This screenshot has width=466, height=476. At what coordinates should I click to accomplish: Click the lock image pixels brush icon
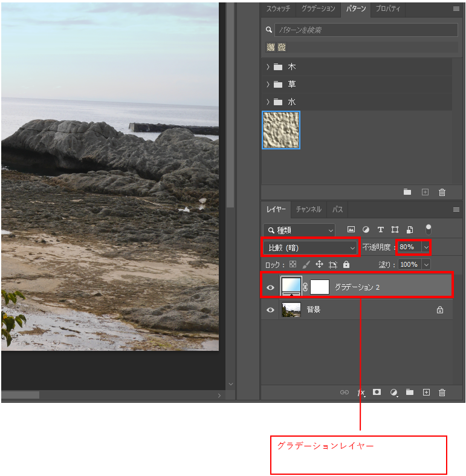[306, 264]
